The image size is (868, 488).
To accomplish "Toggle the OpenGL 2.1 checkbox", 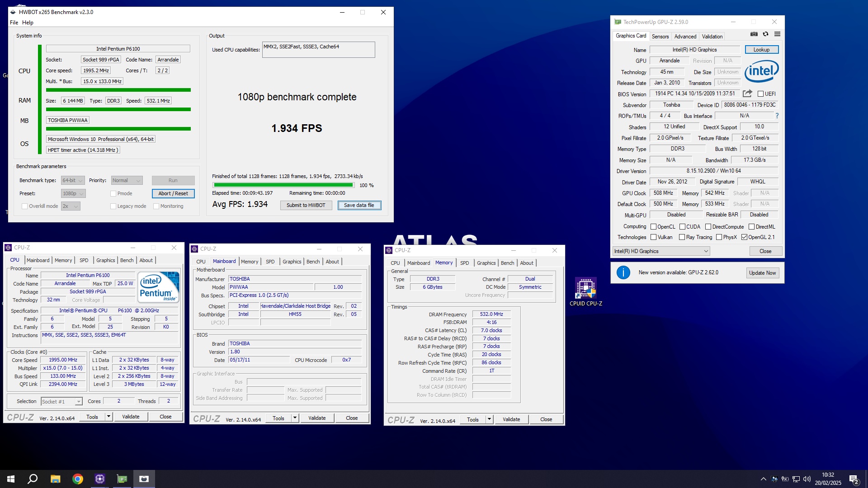I will click(744, 237).
